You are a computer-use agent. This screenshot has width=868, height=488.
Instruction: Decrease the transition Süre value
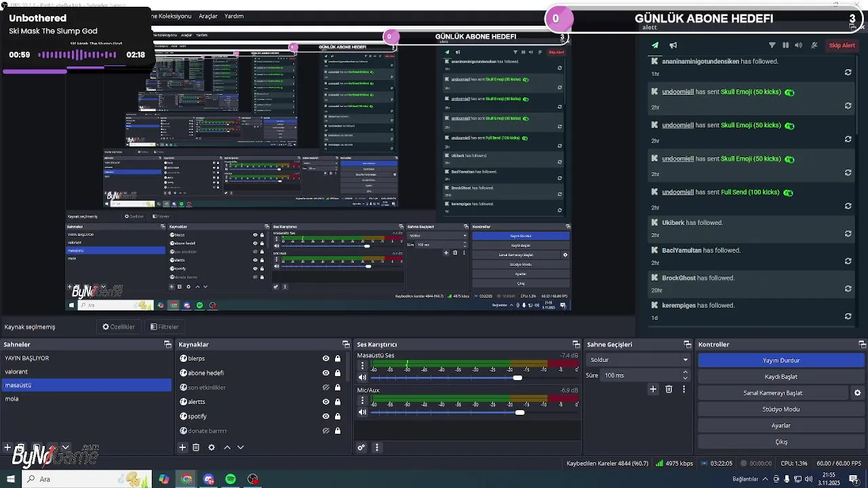(x=685, y=378)
